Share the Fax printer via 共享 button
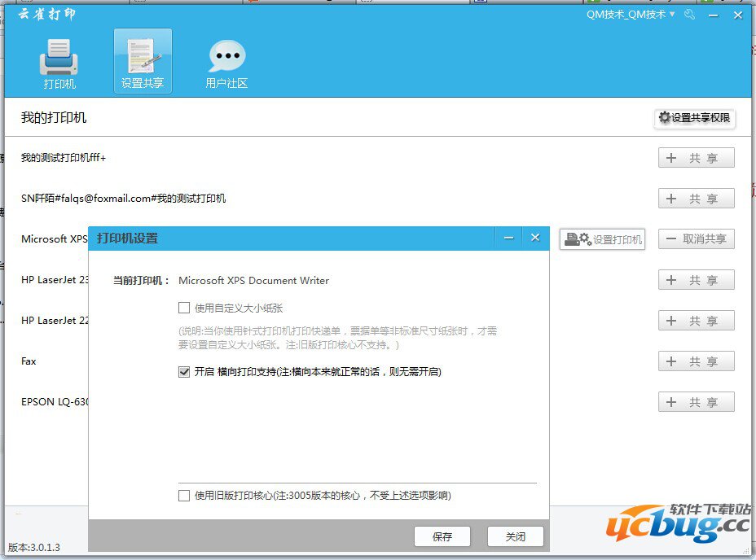This screenshot has width=756, height=560. click(x=696, y=361)
